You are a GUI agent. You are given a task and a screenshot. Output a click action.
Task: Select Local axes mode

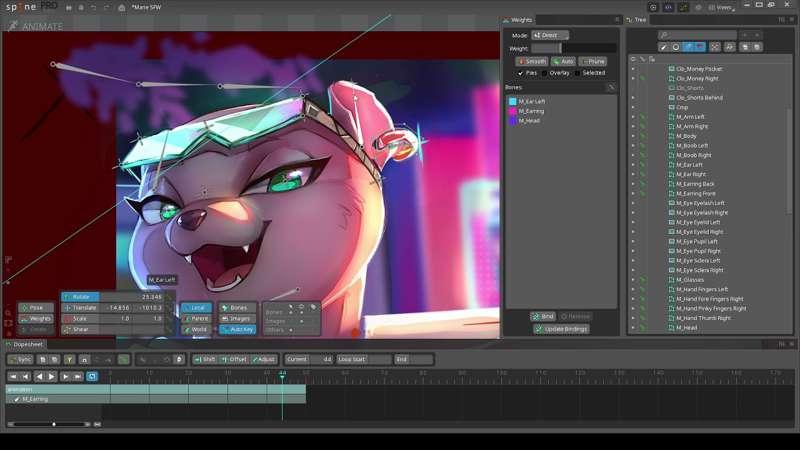coord(196,308)
